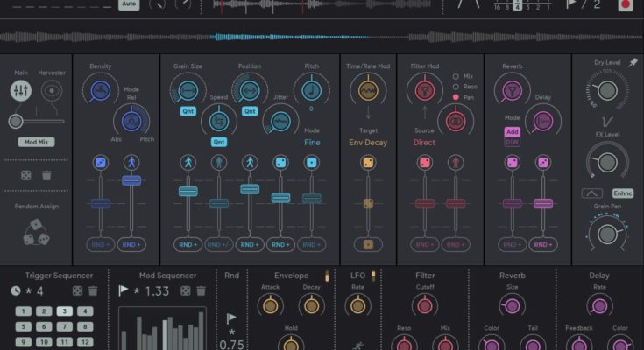644x350 pixels.
Task: Open the Harvester view icon
Action: point(52,90)
